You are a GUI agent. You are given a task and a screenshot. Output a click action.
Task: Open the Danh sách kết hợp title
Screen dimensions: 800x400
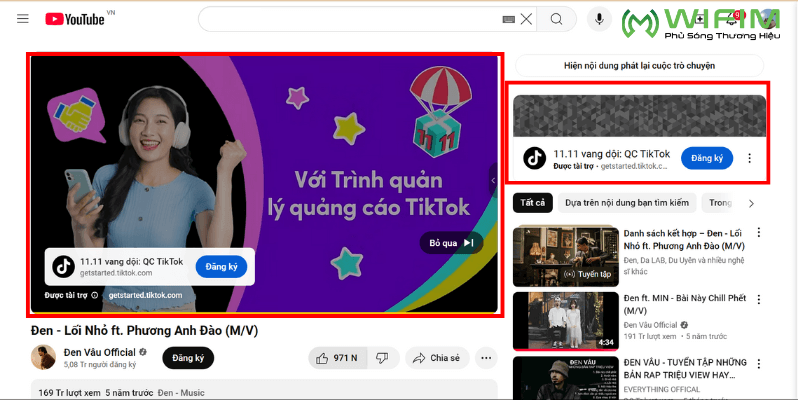tap(684, 240)
